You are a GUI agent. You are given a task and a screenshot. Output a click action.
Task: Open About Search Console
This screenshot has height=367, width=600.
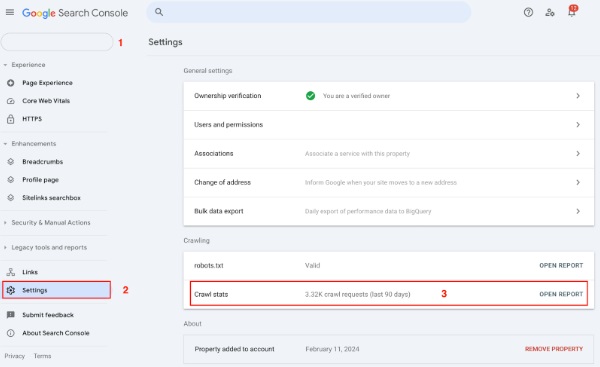point(56,333)
